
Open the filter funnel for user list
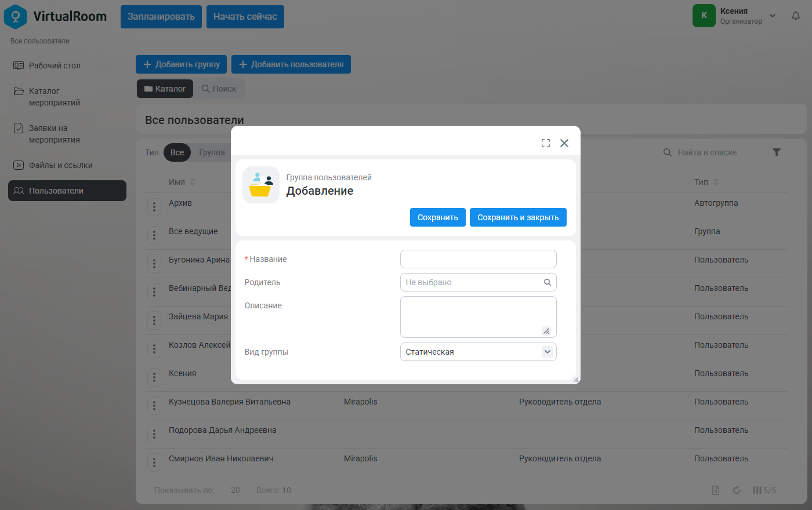777,152
